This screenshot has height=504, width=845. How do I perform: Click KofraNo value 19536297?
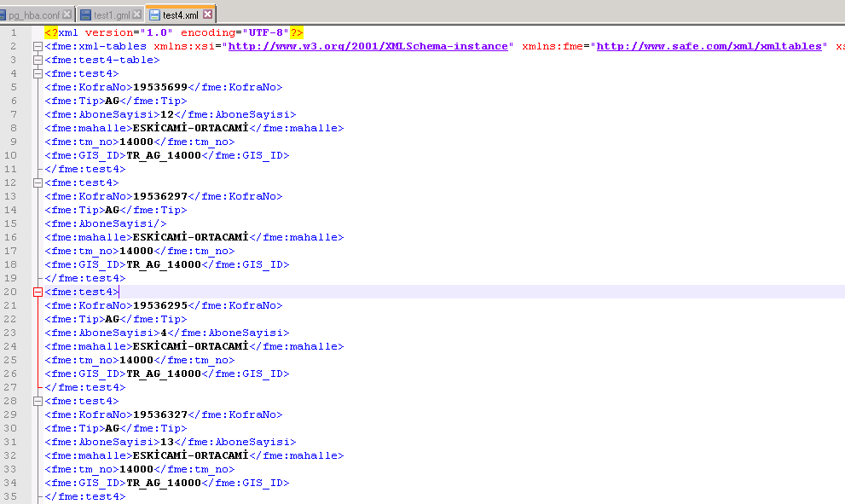point(160,196)
